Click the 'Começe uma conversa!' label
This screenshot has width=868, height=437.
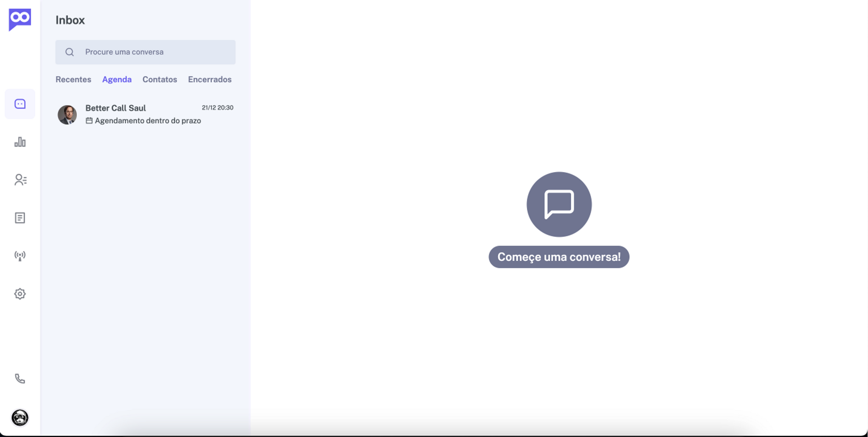559,257
